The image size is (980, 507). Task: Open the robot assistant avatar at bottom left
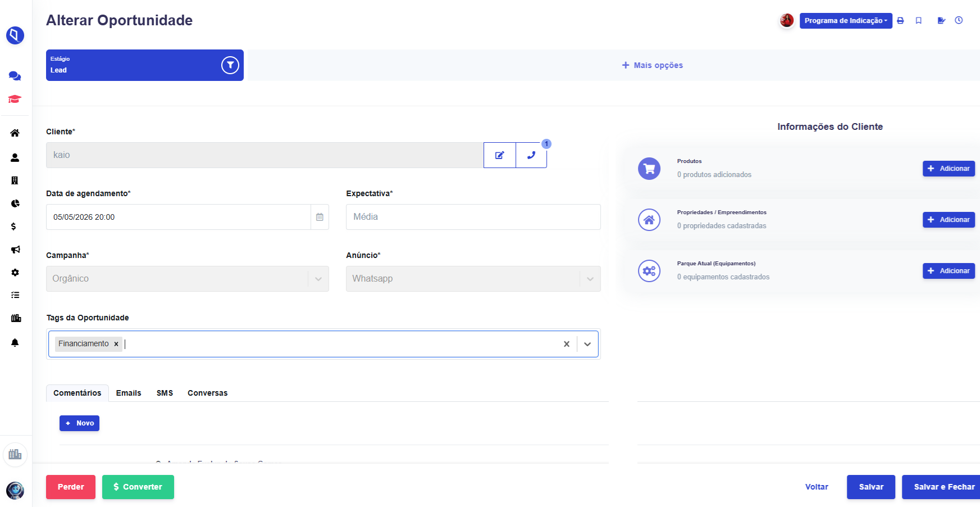pos(15,491)
